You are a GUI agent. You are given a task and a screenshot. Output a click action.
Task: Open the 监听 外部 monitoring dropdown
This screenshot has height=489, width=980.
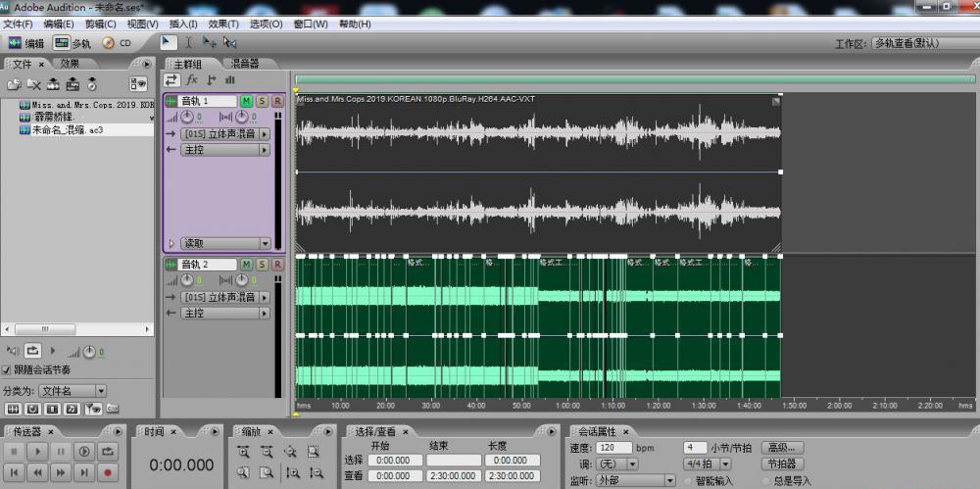pos(636,480)
